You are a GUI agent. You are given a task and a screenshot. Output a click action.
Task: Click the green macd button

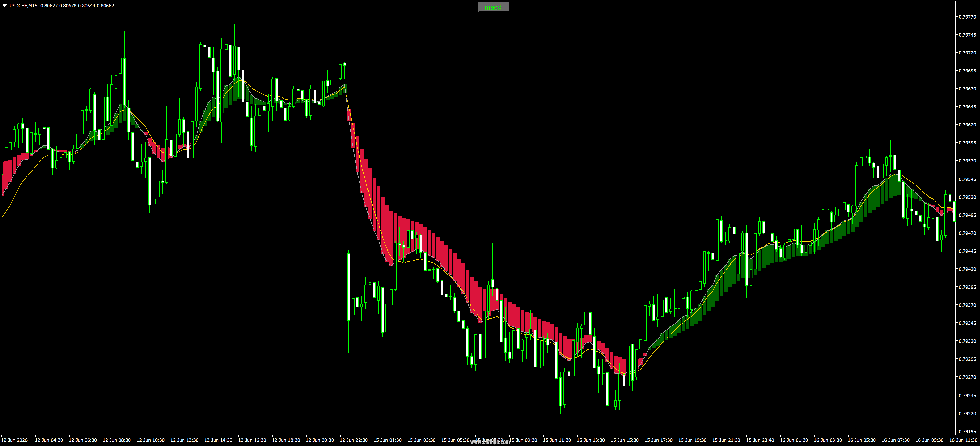point(493,7)
